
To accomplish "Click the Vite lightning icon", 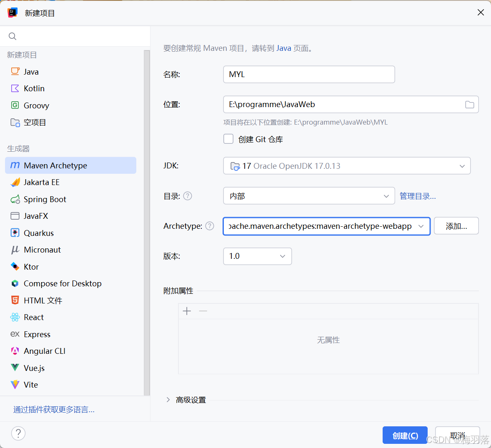I will coord(15,385).
